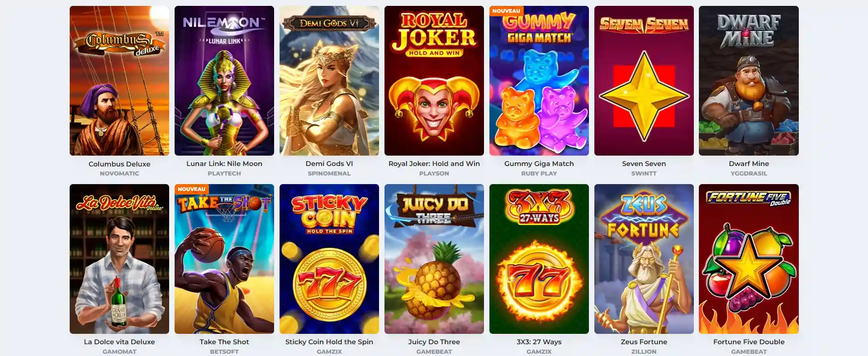868x356 pixels.
Task: Select La Dolce Vita Deluxe game cover
Action: click(x=119, y=259)
